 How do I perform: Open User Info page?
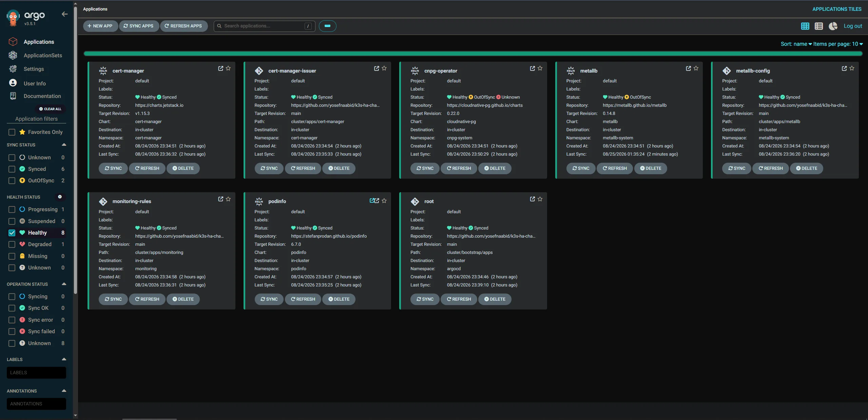(x=35, y=83)
